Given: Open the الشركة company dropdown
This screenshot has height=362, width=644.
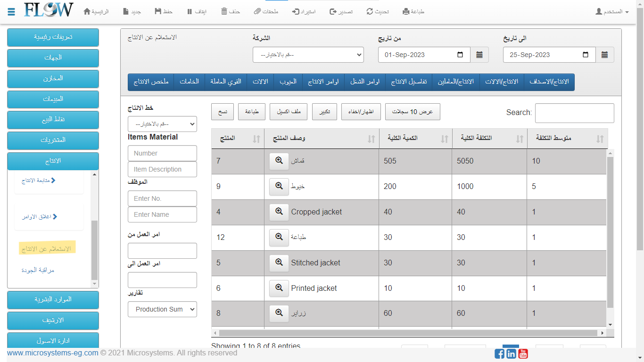Looking at the screenshot, I should pyautogui.click(x=308, y=55).
